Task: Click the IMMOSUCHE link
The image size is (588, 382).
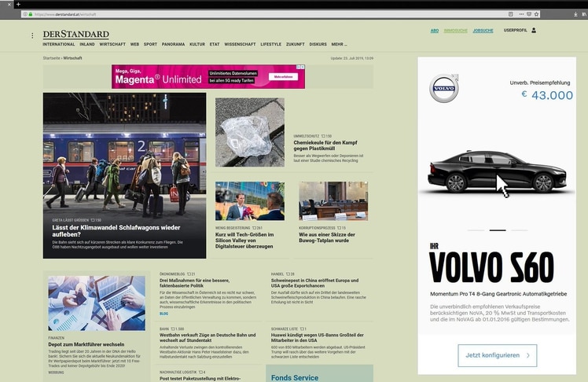Action: (x=455, y=31)
